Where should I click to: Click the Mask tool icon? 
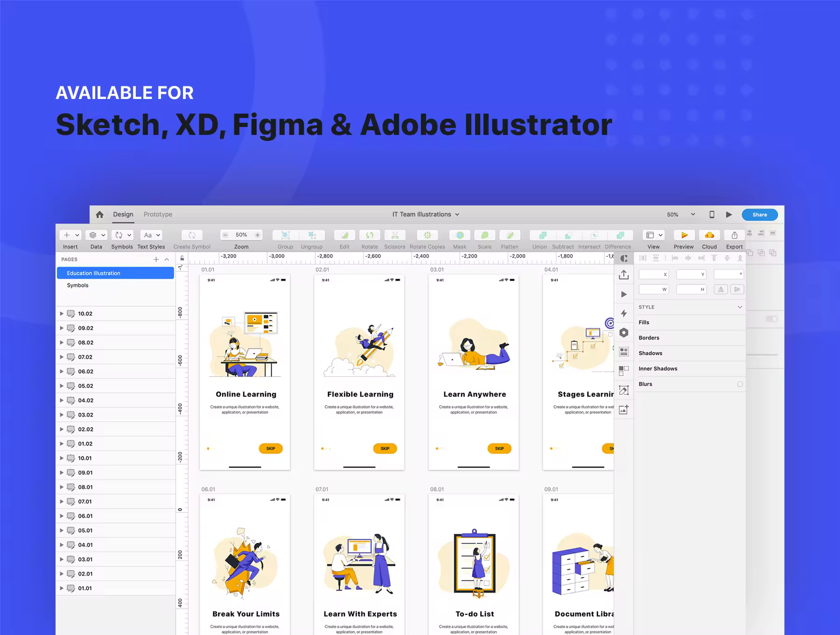click(x=460, y=235)
